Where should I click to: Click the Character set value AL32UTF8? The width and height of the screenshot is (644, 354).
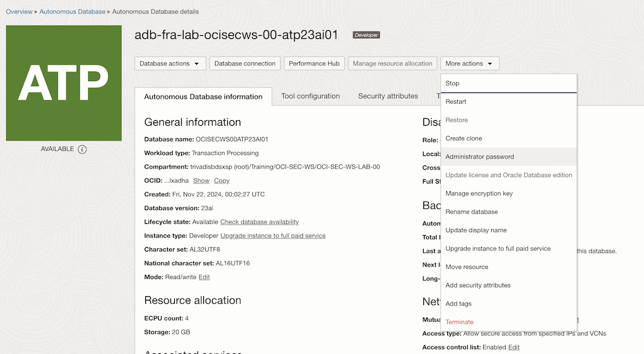(x=204, y=250)
